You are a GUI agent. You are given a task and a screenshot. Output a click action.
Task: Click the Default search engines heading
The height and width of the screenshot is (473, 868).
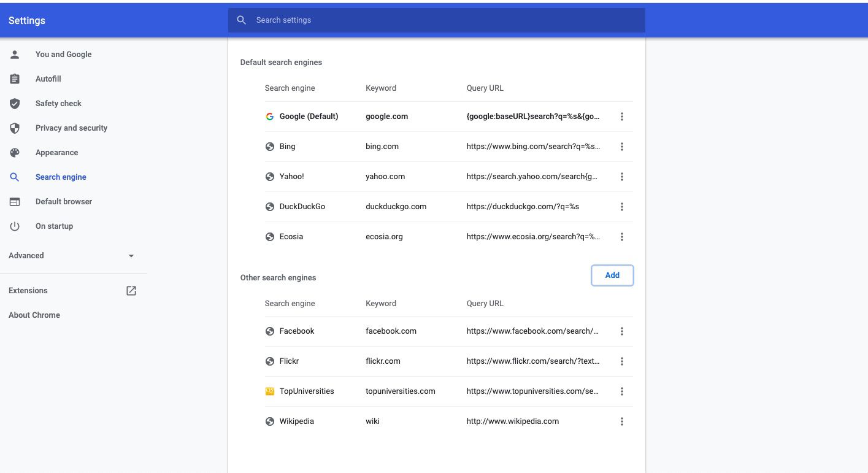282,63
